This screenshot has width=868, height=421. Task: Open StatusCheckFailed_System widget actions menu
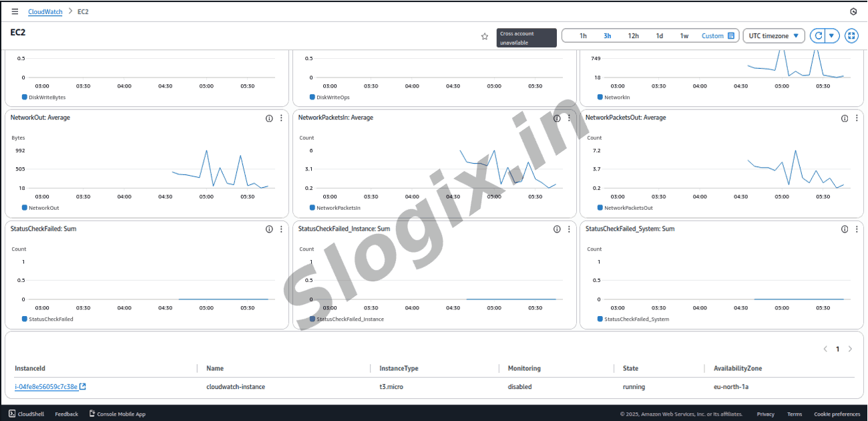click(857, 229)
